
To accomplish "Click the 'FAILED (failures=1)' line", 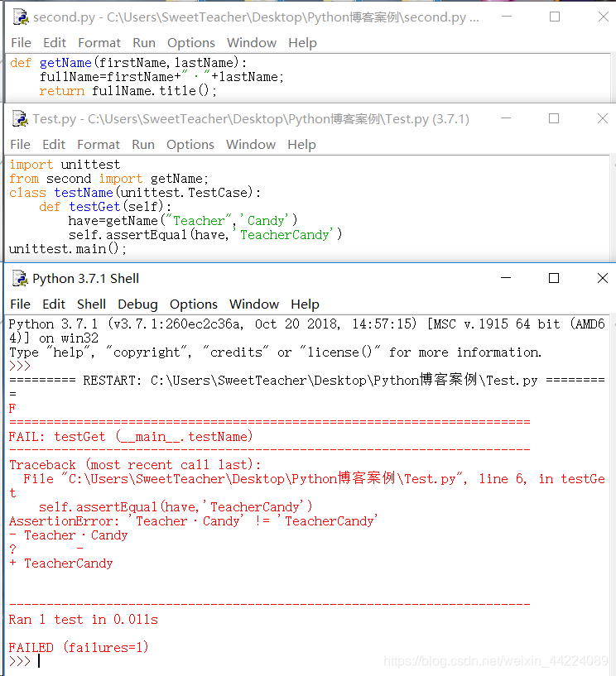I will tap(79, 648).
